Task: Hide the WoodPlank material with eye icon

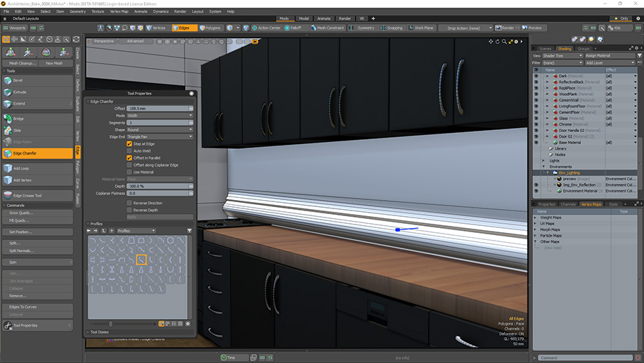Action: [536, 94]
